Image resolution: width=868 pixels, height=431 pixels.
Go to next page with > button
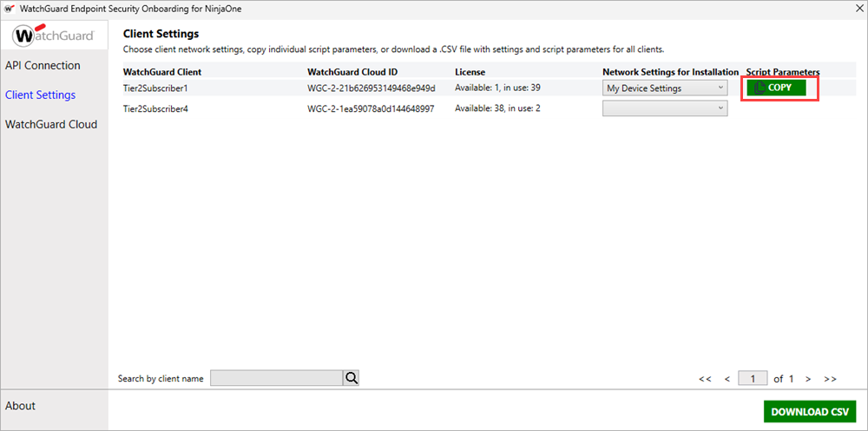[808, 379]
